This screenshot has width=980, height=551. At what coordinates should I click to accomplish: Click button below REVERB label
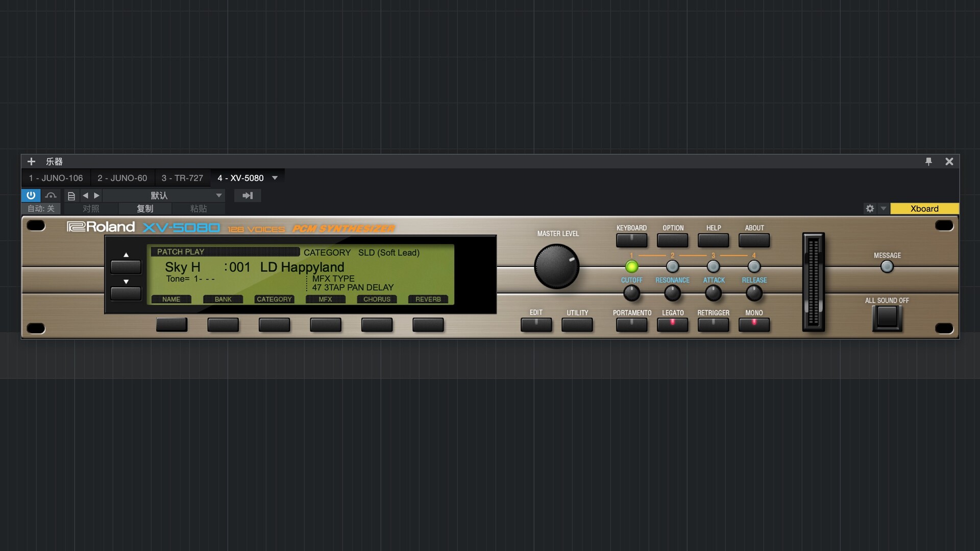pos(428,324)
